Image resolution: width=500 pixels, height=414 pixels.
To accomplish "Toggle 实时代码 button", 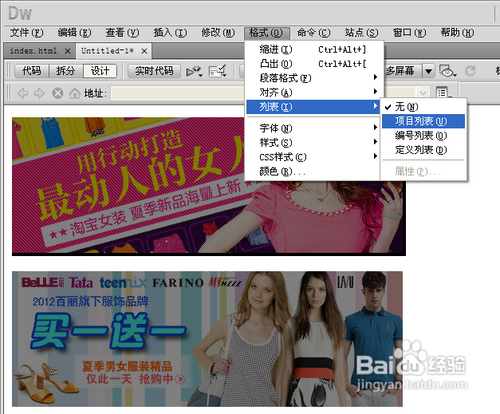I will (x=154, y=71).
